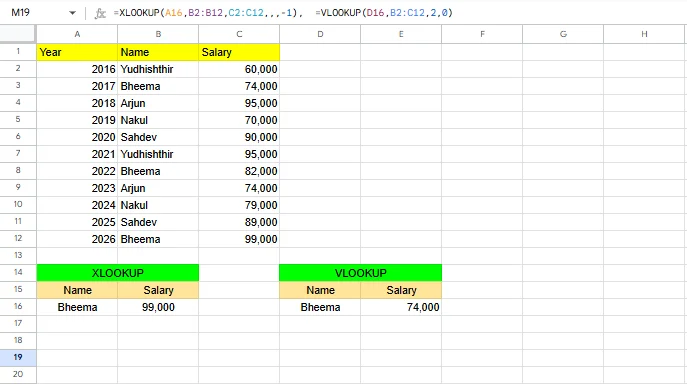Select column G header
The width and height of the screenshot is (687, 384).
click(563, 34)
